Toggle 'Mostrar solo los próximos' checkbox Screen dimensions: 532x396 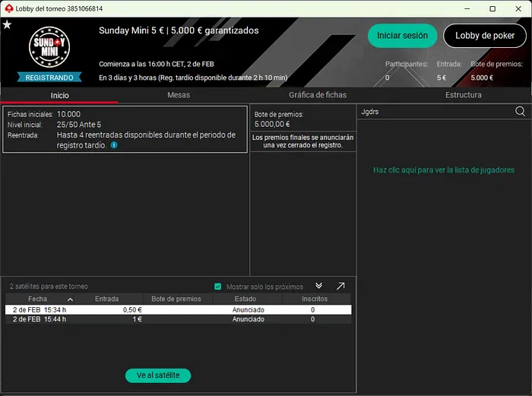pyautogui.click(x=218, y=287)
